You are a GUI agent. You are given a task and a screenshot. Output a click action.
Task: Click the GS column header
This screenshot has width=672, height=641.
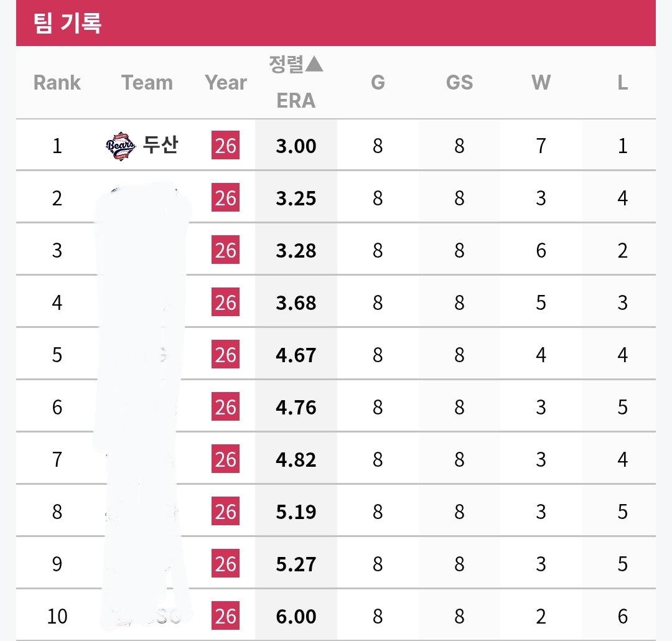(x=459, y=82)
